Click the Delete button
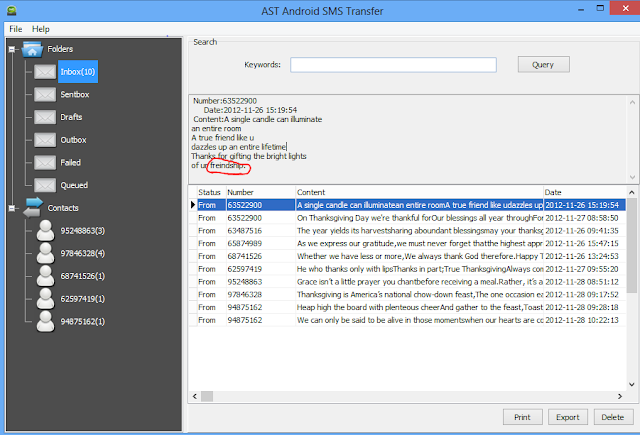This screenshot has height=435, width=640. pyautogui.click(x=613, y=417)
